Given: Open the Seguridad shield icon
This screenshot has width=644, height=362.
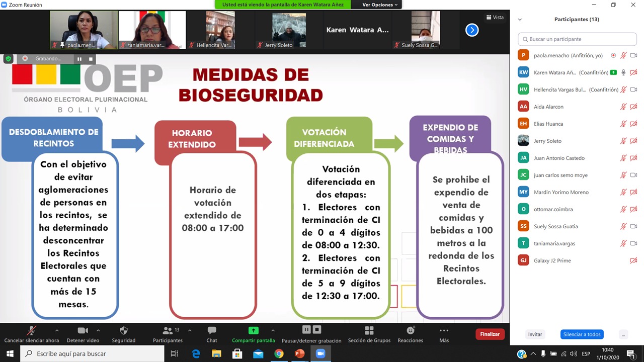Looking at the screenshot, I should pos(123,331).
